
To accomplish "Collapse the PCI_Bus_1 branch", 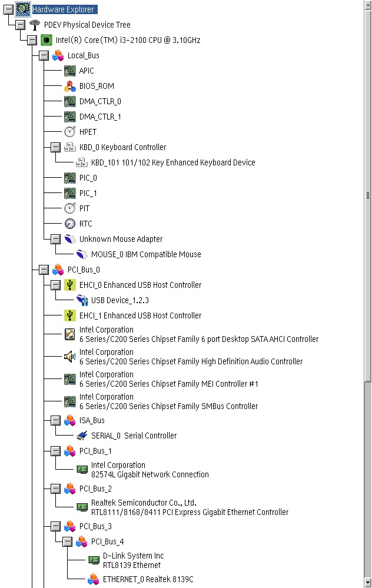I will pos(55,451).
